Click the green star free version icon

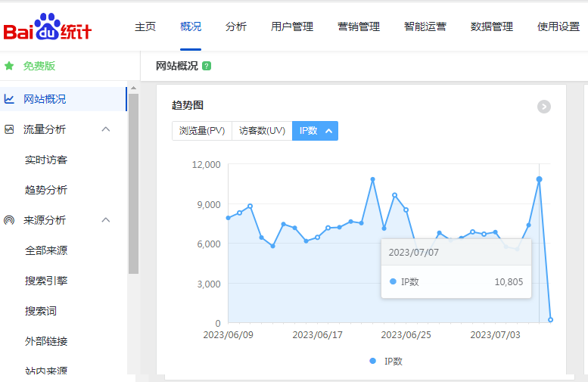tap(9, 66)
